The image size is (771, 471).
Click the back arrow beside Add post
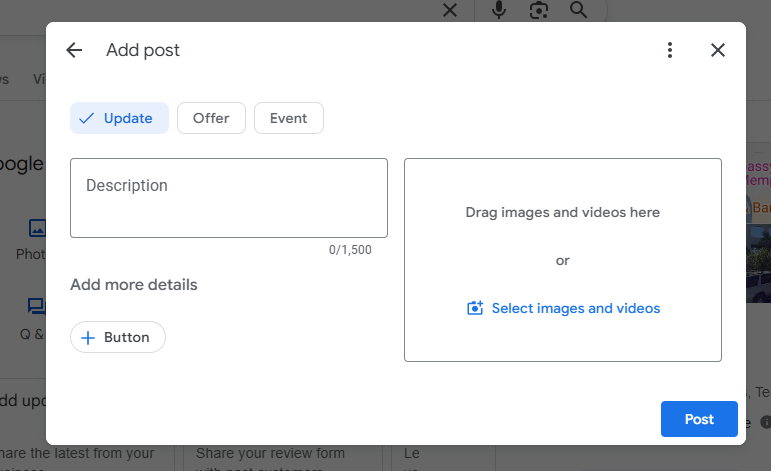point(74,50)
